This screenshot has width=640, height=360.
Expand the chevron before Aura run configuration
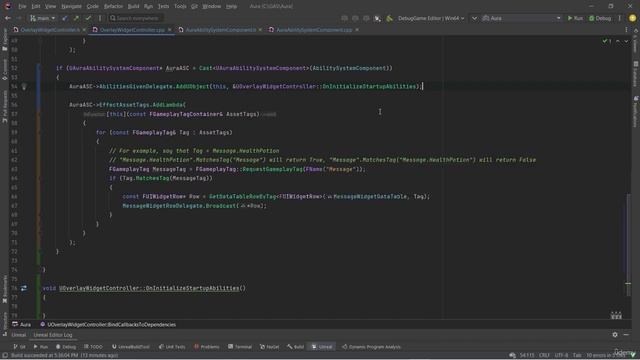click(x=474, y=18)
